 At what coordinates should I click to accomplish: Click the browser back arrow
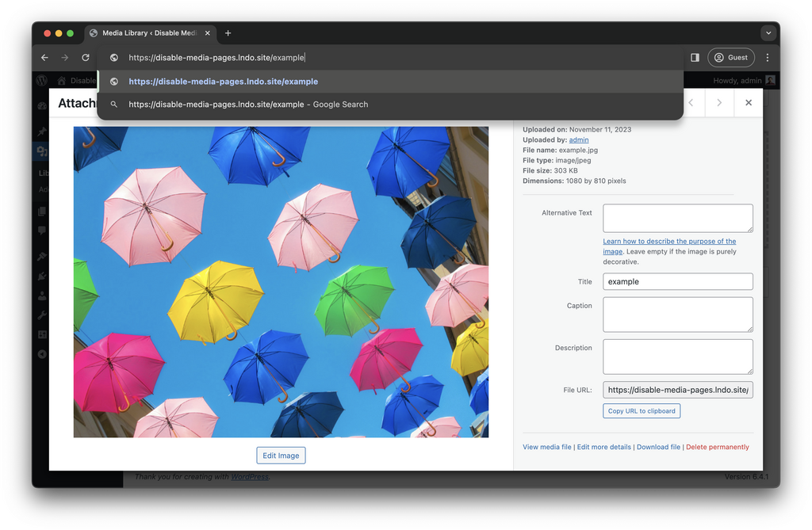point(44,58)
